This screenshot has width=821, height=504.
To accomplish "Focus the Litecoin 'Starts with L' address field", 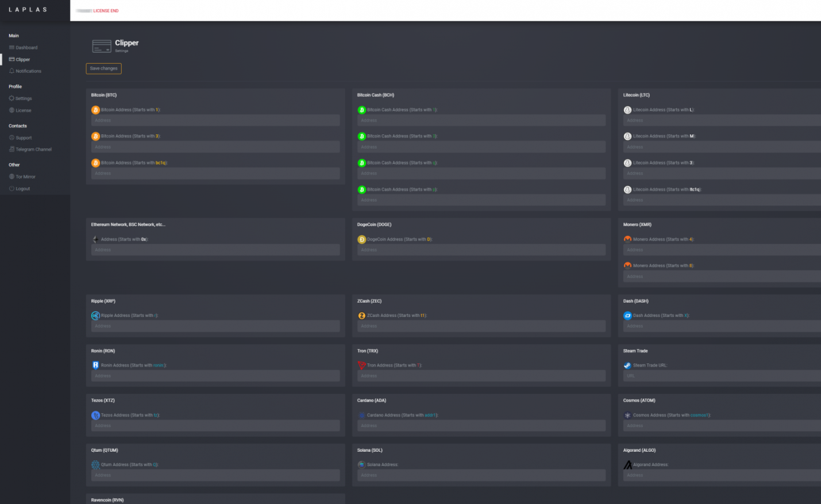I will (x=722, y=121).
